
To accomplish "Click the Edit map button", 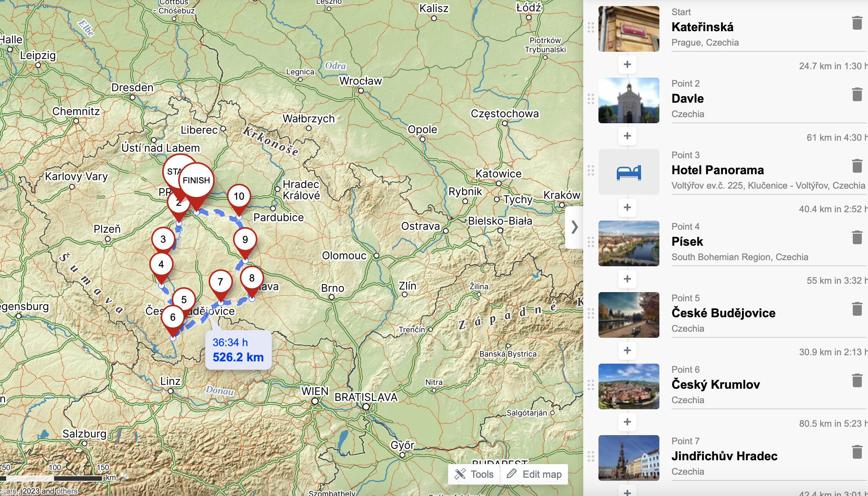I will click(535, 474).
